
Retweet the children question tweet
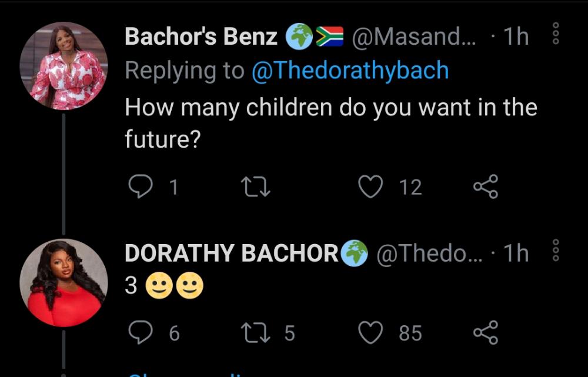tap(256, 187)
